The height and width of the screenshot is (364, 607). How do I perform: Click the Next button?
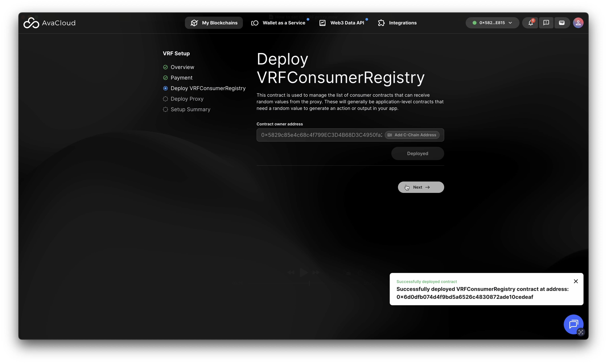(421, 187)
